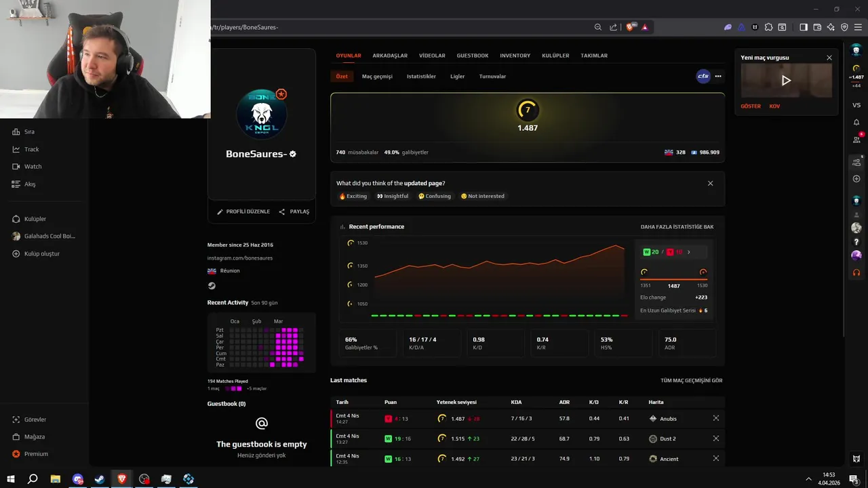Switch to the VİDEOLAR tab
This screenshot has height=488, width=868.
(x=432, y=56)
